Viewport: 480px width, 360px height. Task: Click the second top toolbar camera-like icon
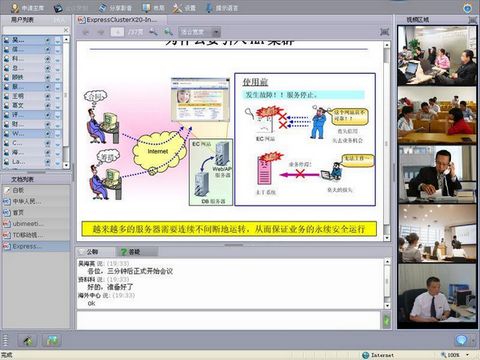tap(58, 8)
